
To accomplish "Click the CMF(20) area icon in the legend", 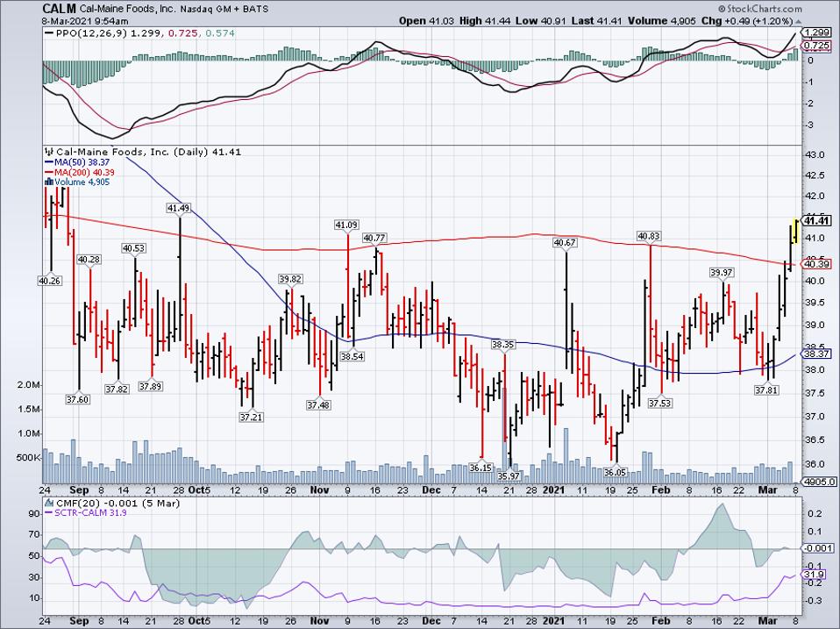I will tap(49, 503).
